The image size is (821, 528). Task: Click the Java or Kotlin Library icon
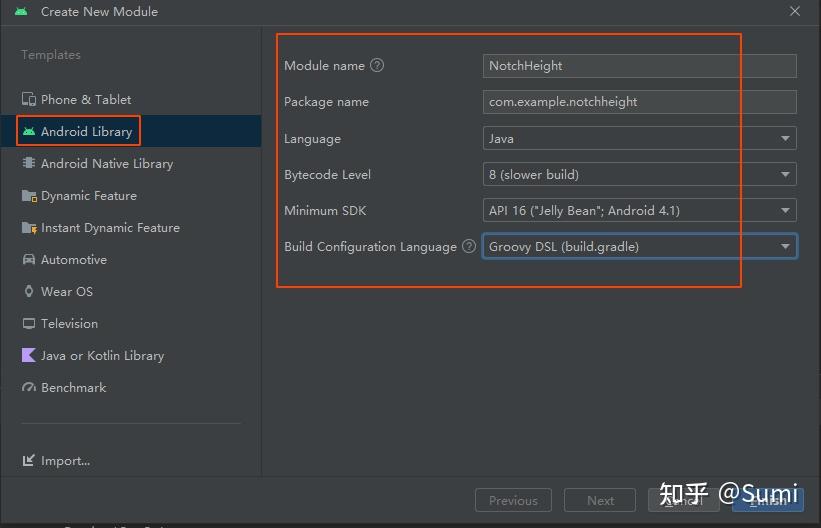click(x=29, y=355)
